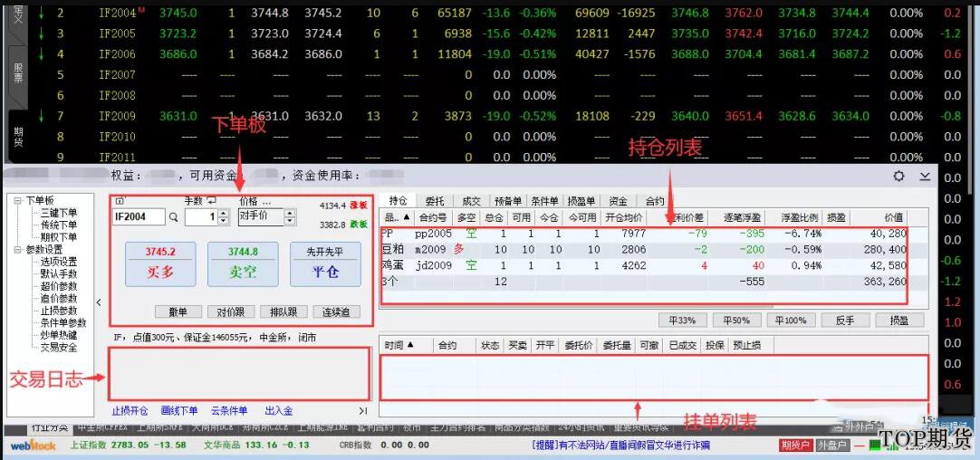Screen dimensions: 980x460
Task: Select 三键下单 in the tree
Action: 60,213
